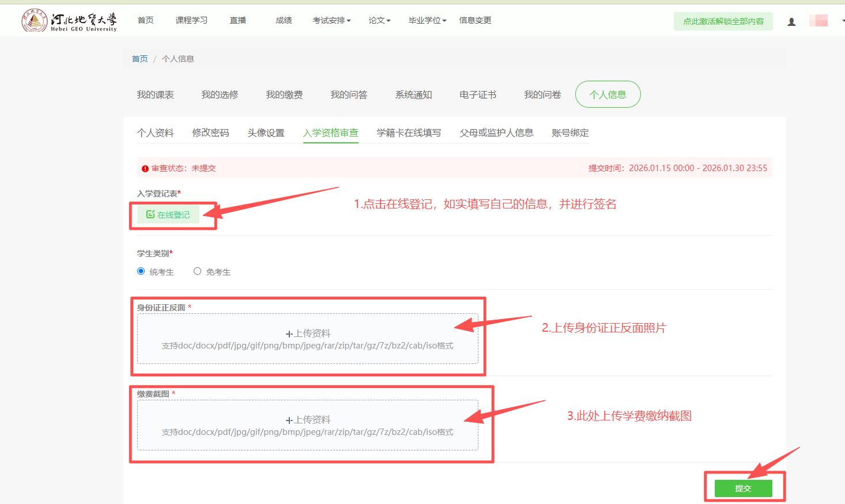
Task: Click the 点此激活解锁全部内容 button
Action: (x=723, y=21)
